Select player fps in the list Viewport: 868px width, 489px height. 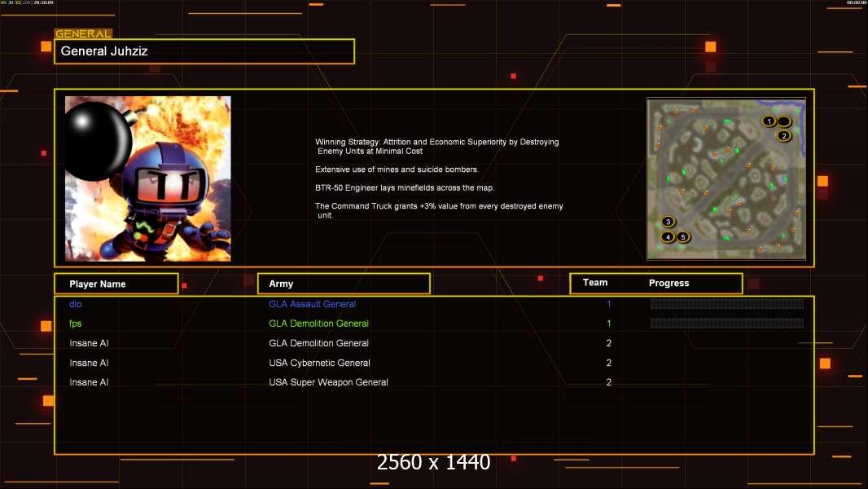point(75,324)
